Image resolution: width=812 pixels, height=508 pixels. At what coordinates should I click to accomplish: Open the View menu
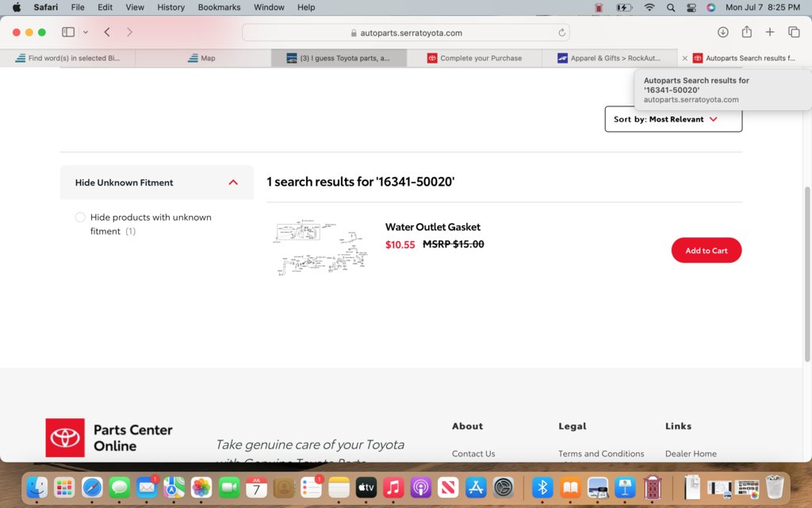tap(135, 7)
